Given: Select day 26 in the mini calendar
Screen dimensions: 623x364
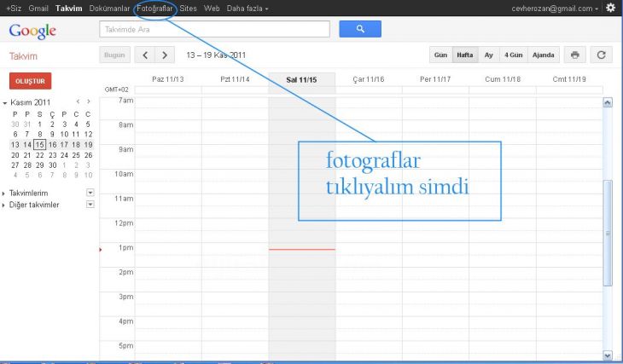Looking at the screenshot, I should pyautogui.click(x=88, y=155).
